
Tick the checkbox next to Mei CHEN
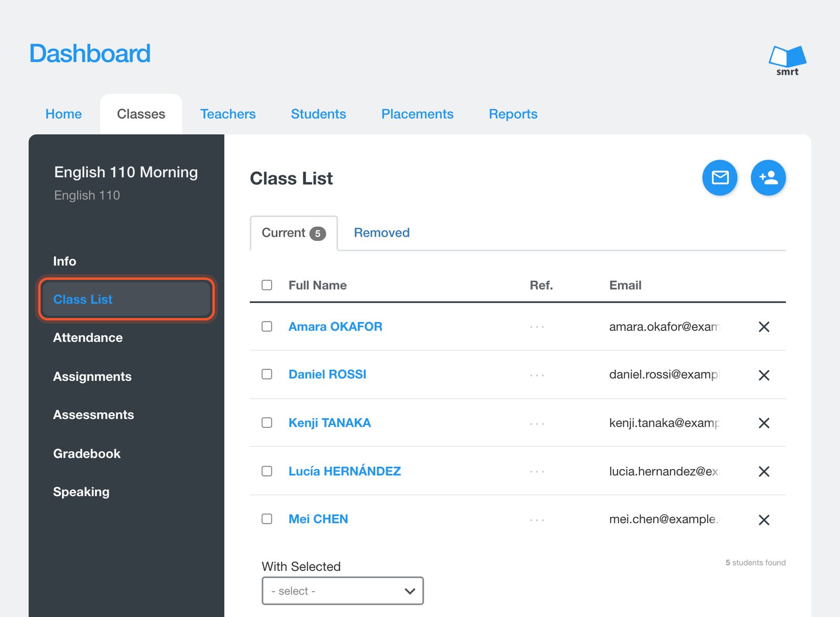(267, 519)
